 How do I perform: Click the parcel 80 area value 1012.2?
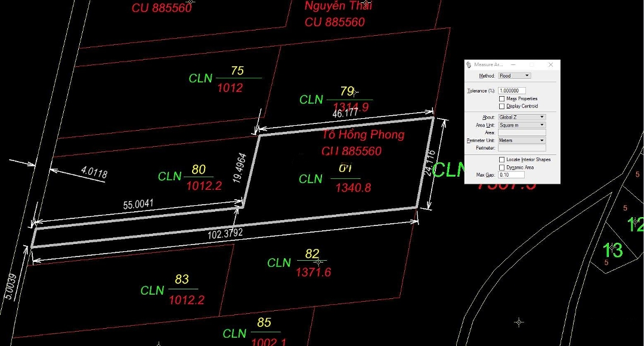(204, 186)
